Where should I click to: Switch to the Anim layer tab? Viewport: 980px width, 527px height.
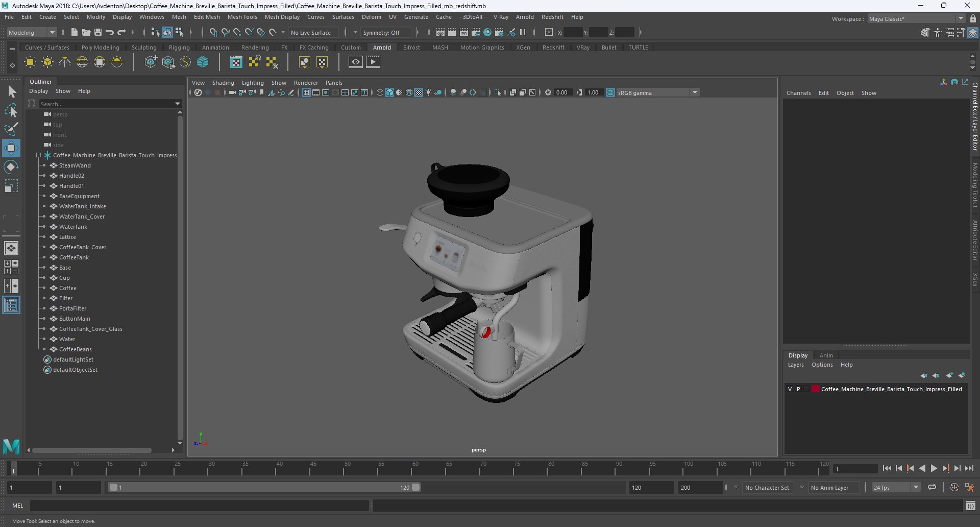826,355
